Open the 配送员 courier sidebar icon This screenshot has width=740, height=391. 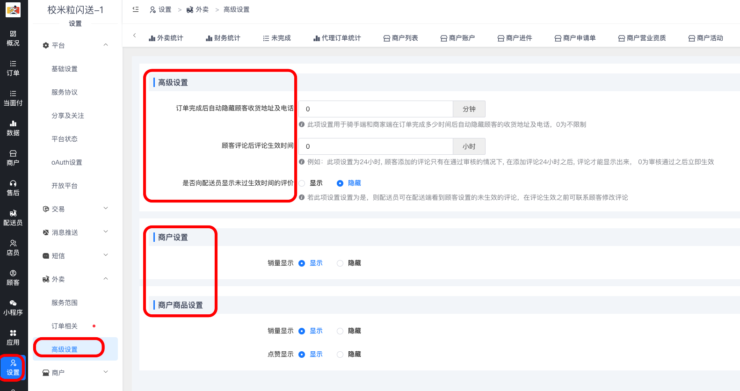13,218
